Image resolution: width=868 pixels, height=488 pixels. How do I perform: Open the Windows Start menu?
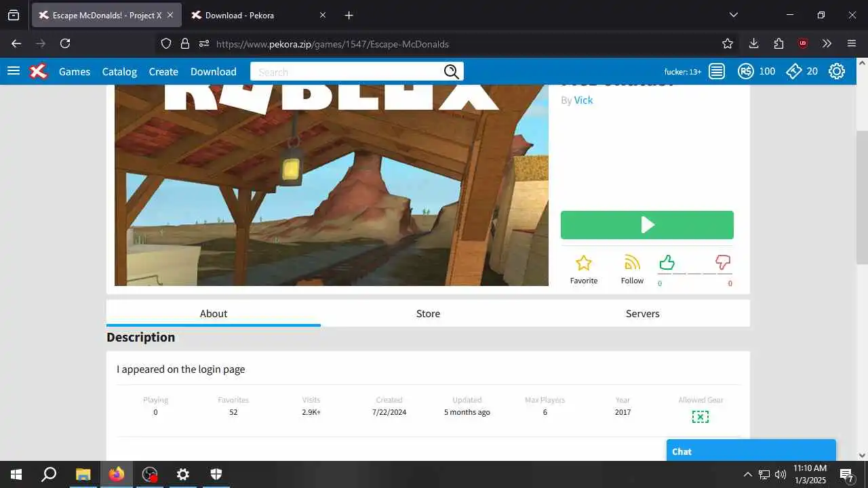click(16, 474)
